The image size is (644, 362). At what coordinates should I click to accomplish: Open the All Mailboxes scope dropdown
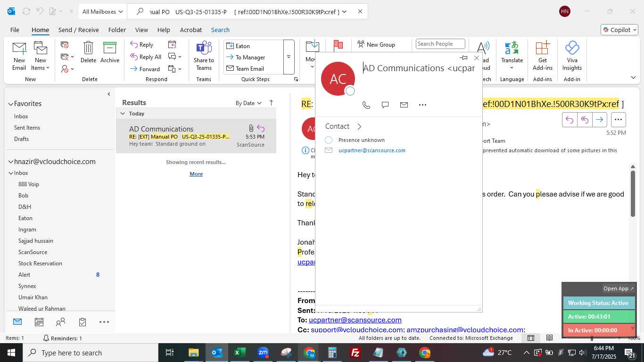point(102,11)
